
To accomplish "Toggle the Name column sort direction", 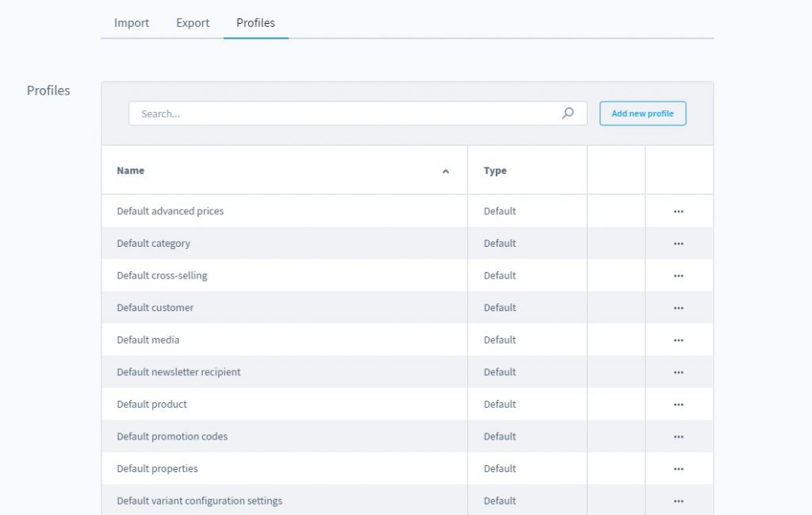I will pos(446,171).
